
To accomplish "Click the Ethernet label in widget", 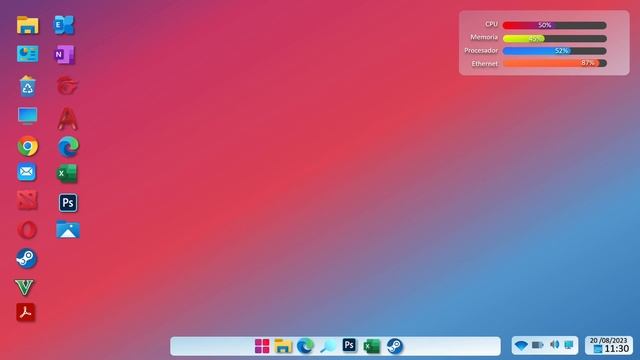I will 484,63.
